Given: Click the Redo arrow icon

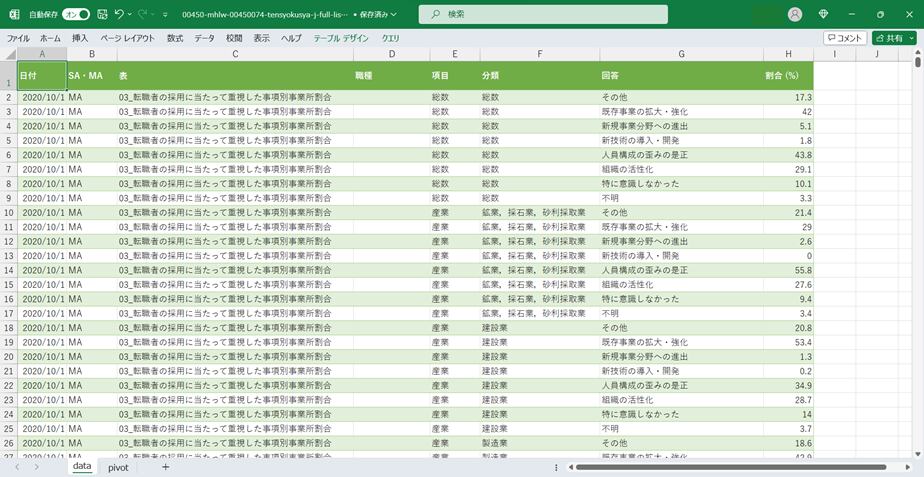Looking at the screenshot, I should (143, 14).
